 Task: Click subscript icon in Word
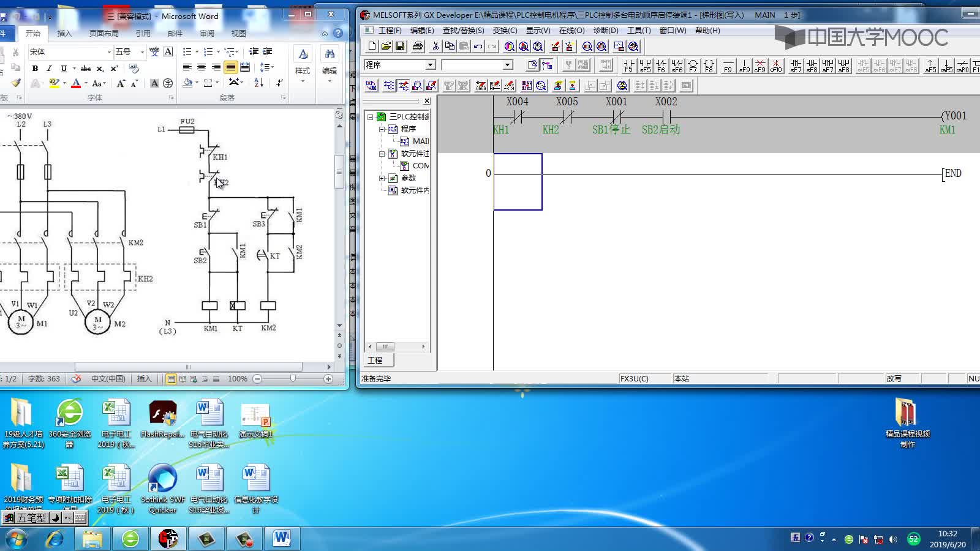pos(100,68)
